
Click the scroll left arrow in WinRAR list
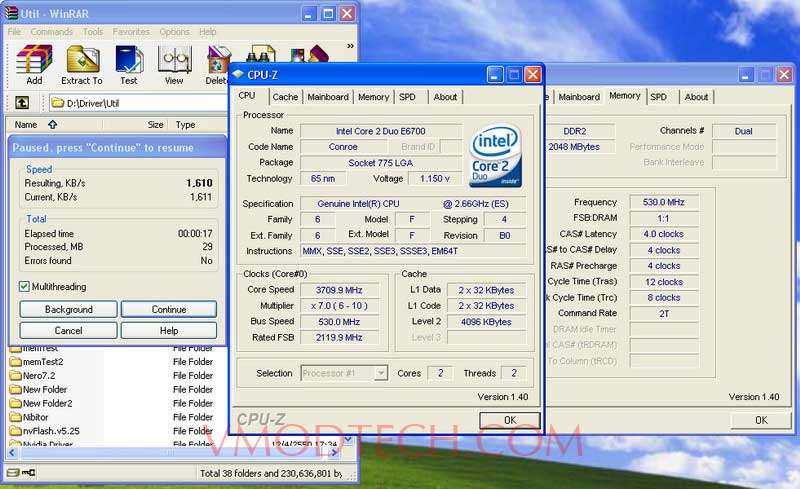(13, 452)
